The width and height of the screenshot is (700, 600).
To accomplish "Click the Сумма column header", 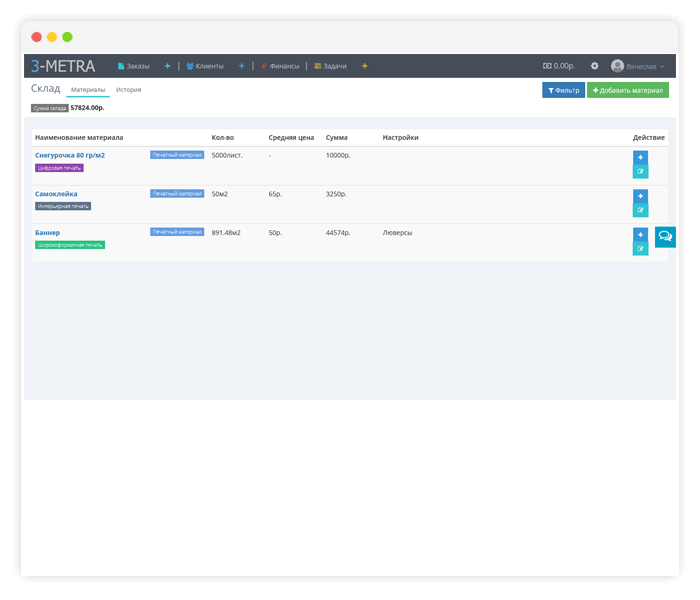I will tap(337, 138).
